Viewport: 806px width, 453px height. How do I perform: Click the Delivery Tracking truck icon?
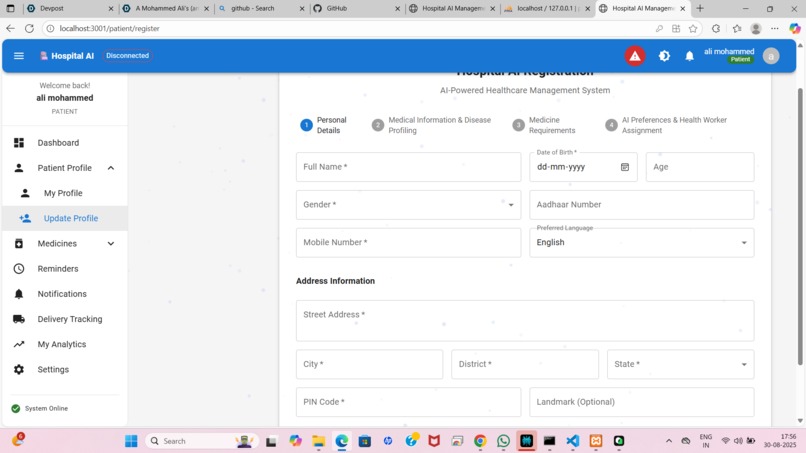(19, 319)
